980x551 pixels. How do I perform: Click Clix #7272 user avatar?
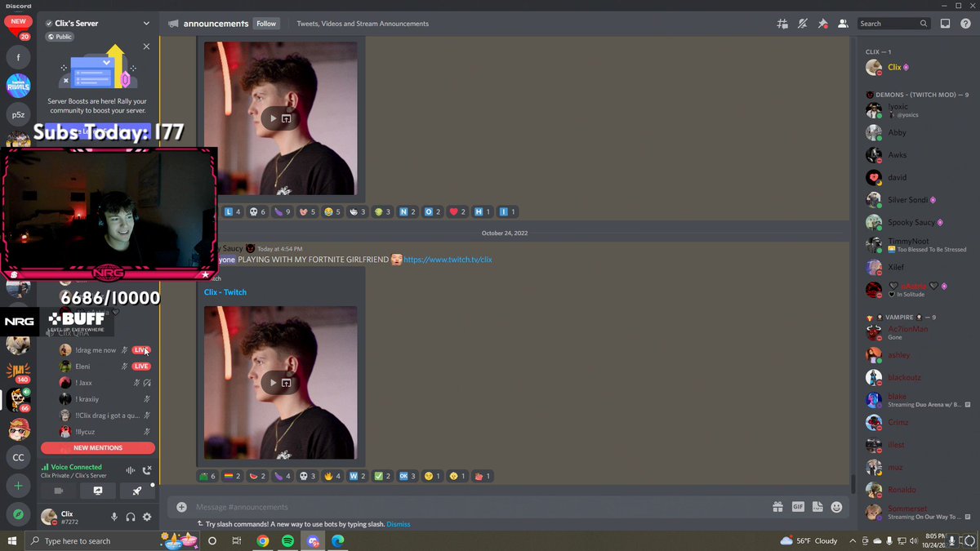pos(49,517)
